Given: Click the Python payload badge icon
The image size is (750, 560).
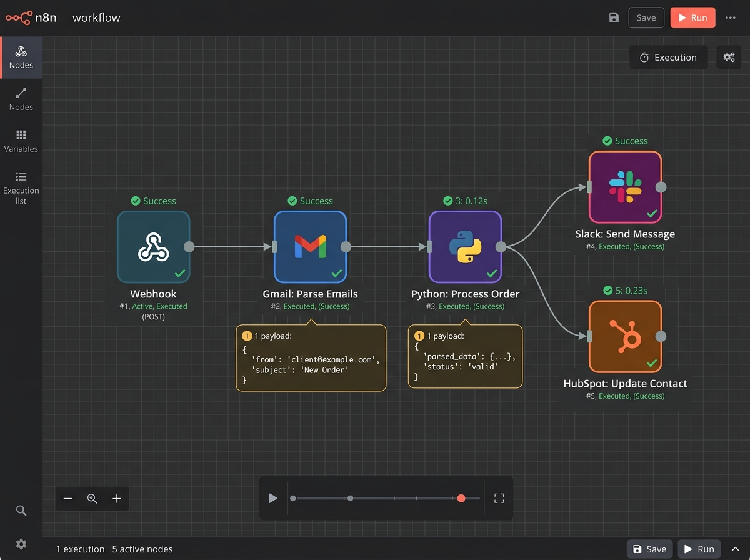Looking at the screenshot, I should (x=419, y=336).
